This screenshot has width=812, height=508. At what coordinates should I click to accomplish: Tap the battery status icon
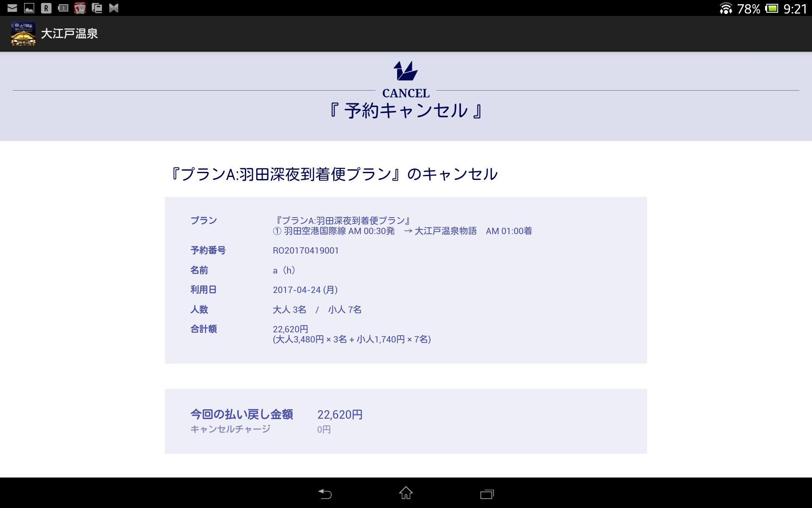click(x=772, y=8)
